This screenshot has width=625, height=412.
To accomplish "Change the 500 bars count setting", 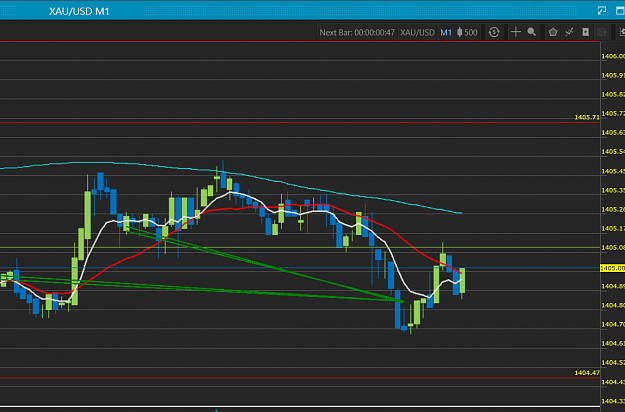I will coord(467,32).
